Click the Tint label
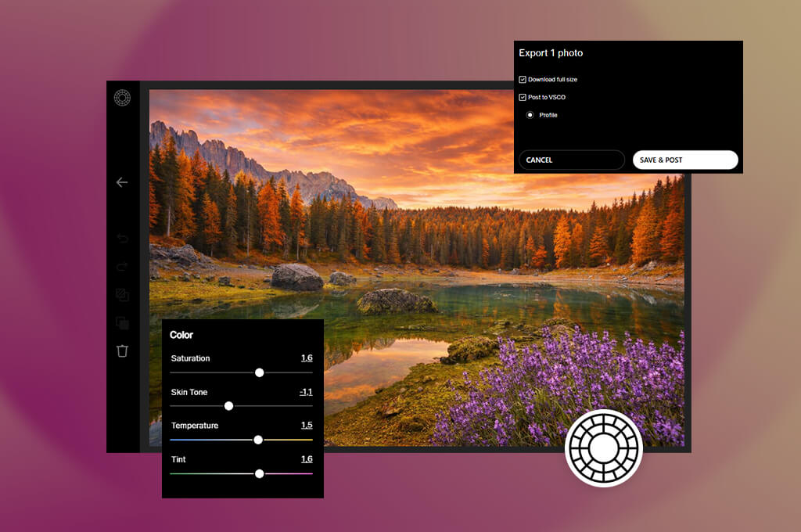801x532 pixels. pos(178,459)
